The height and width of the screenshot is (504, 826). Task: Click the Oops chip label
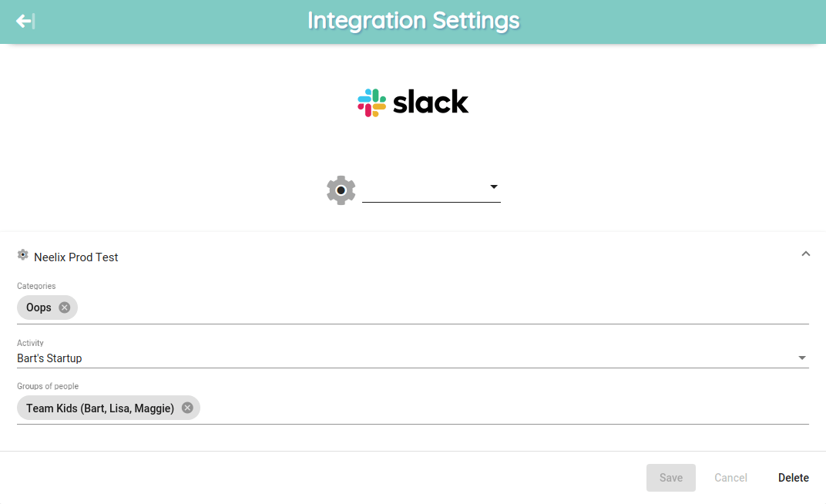pyautogui.click(x=39, y=307)
